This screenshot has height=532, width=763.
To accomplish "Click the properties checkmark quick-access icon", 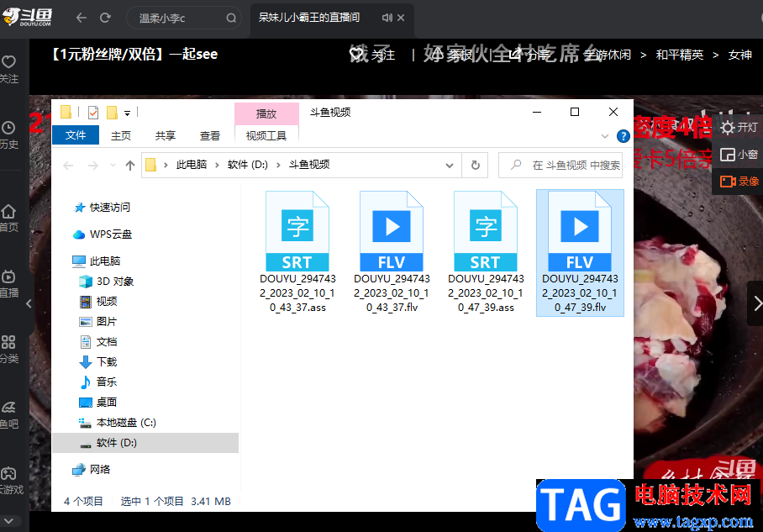I will pos(93,113).
